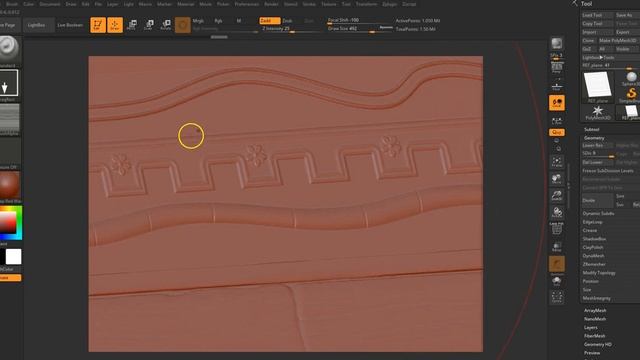This screenshot has height=360, width=640.
Task: Open the Brush menu
Action: (x=12, y=4)
